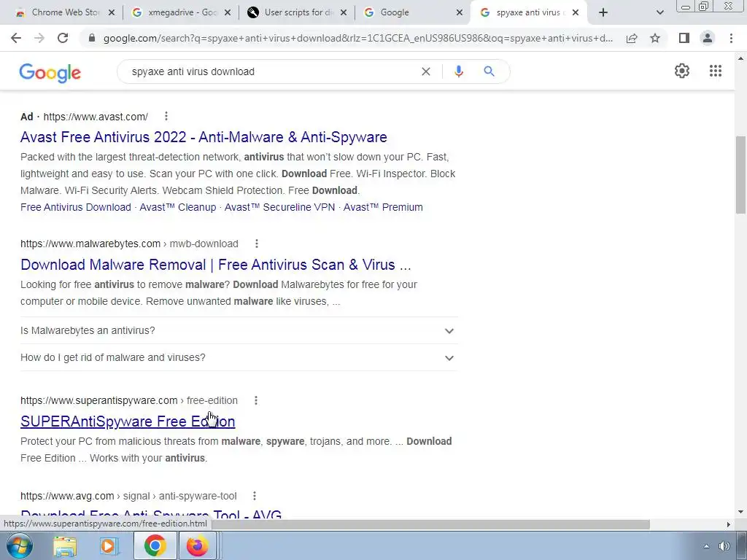747x560 pixels.
Task: Click the forward navigation arrow
Action: point(39,38)
